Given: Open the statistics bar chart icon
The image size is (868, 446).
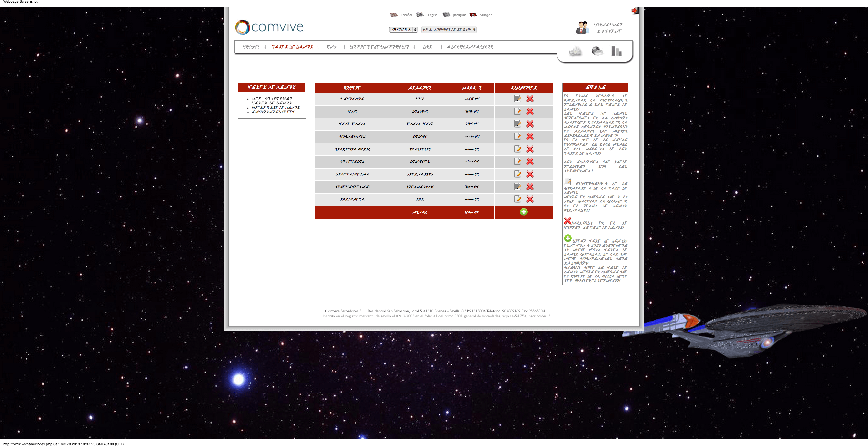Looking at the screenshot, I should pyautogui.click(x=616, y=51).
